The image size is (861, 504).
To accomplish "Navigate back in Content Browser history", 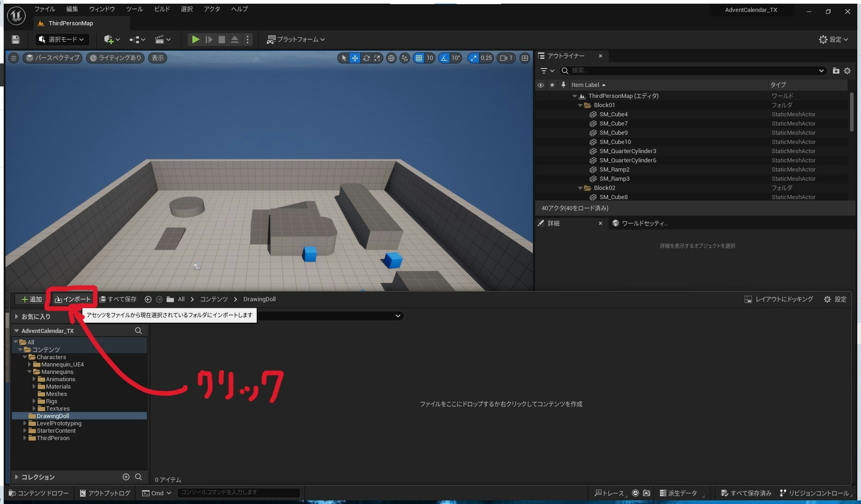I will tap(148, 299).
